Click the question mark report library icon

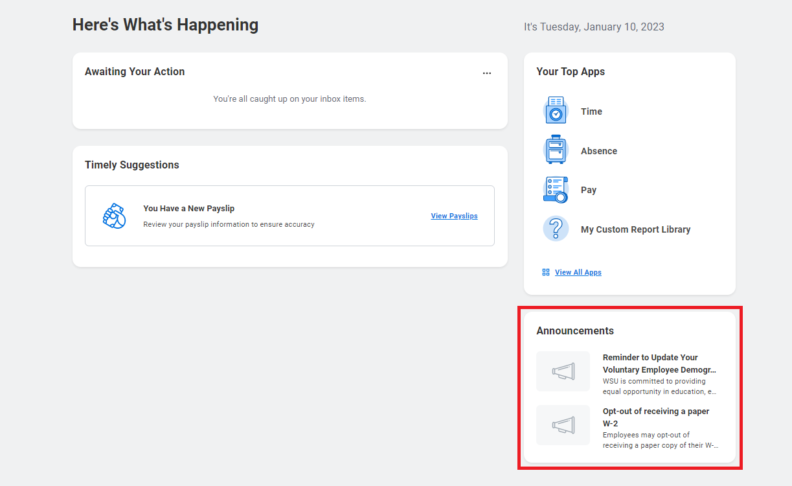(555, 229)
